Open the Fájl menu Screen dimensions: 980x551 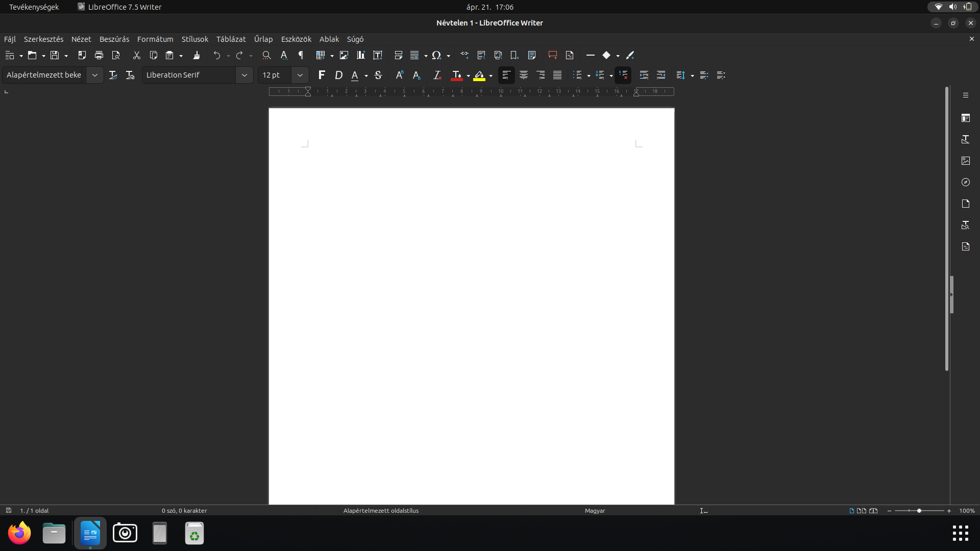(10, 39)
